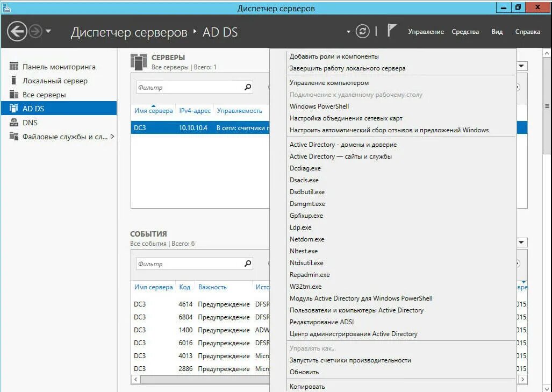The image size is (552, 392).
Task: Click the servers filter field
Action: pos(189,87)
